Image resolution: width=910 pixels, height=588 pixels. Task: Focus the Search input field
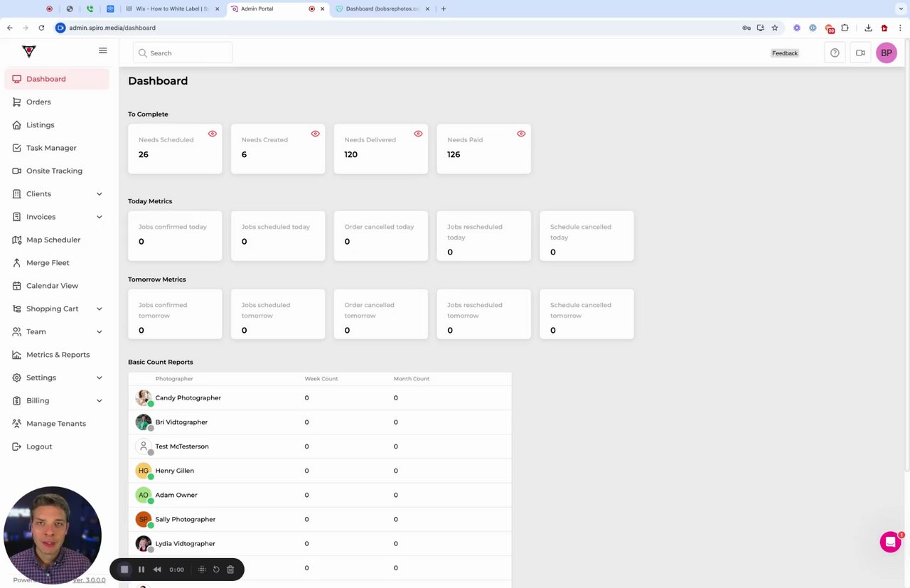183,53
